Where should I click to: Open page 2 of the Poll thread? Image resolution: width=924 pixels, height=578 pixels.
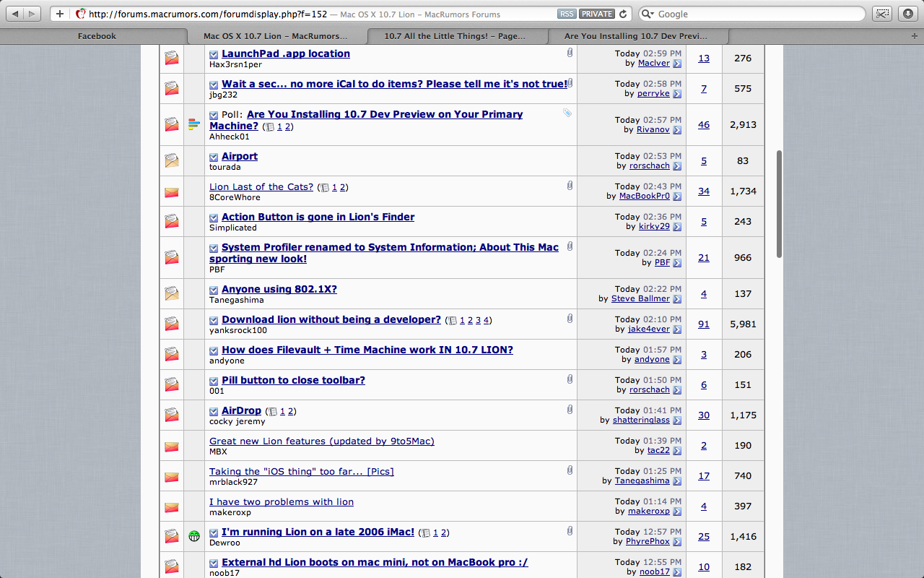click(x=287, y=126)
